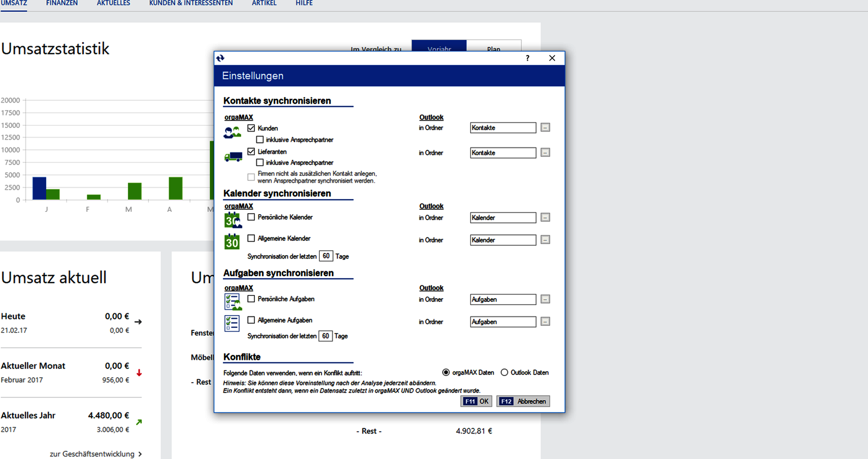Click the Allgemeine Aufgaben checklist icon

[232, 323]
